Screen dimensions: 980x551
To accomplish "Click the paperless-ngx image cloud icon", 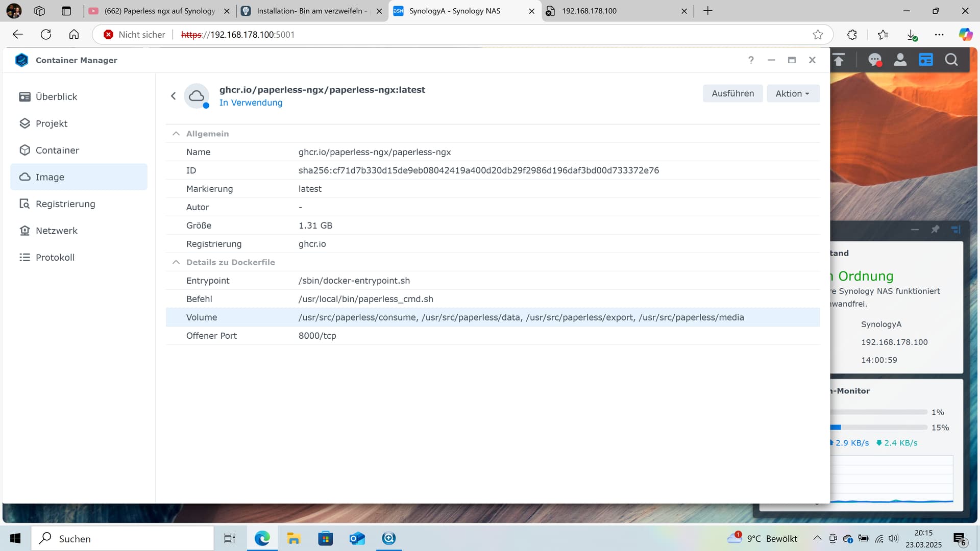I will click(x=197, y=96).
